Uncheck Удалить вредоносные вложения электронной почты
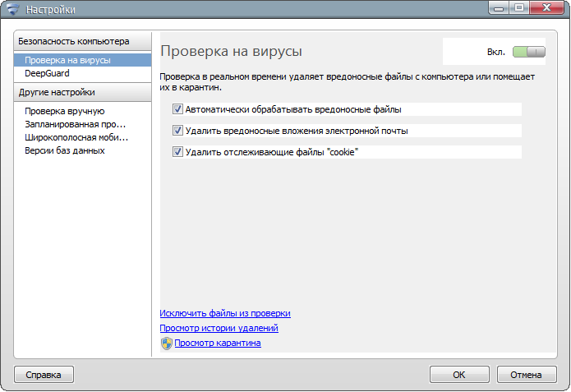 point(177,131)
